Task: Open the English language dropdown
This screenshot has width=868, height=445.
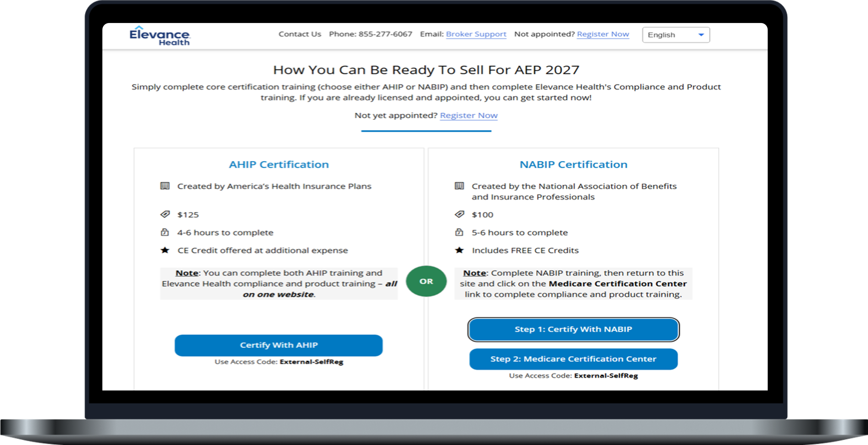Action: [676, 35]
